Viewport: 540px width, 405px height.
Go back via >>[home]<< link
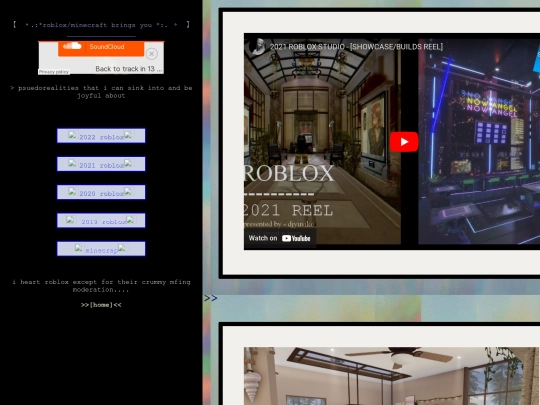tap(101, 305)
